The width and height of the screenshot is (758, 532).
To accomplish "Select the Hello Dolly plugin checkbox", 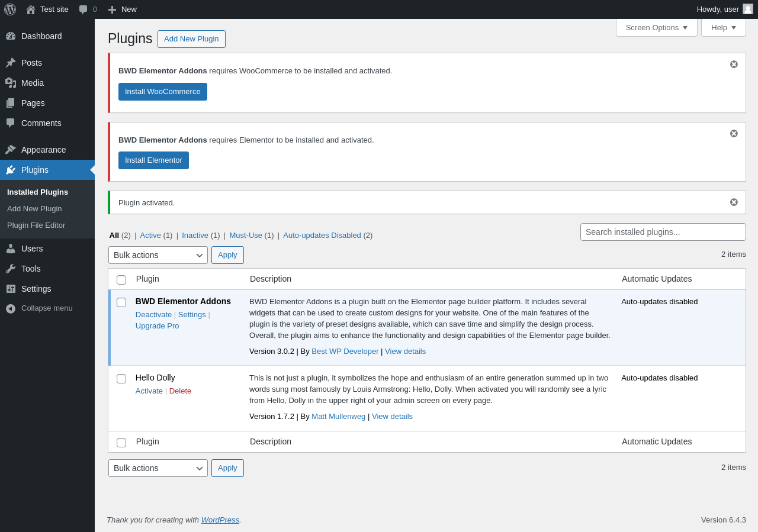I will tap(121, 379).
